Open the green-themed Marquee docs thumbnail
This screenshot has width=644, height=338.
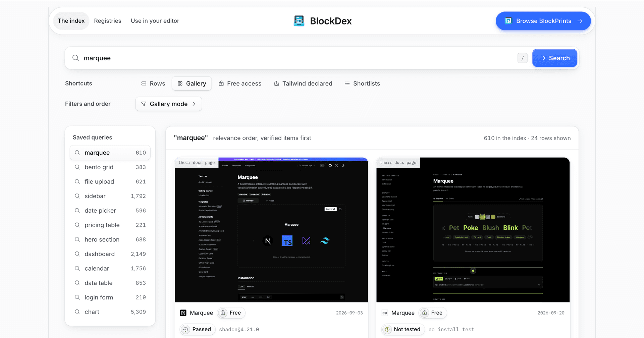pyautogui.click(x=473, y=230)
